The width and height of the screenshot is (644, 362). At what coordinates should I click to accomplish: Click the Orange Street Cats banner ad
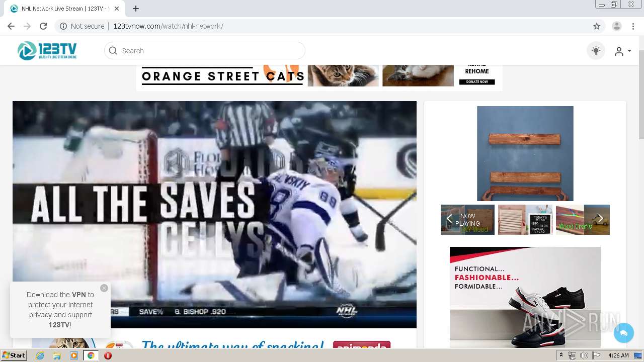(319, 78)
